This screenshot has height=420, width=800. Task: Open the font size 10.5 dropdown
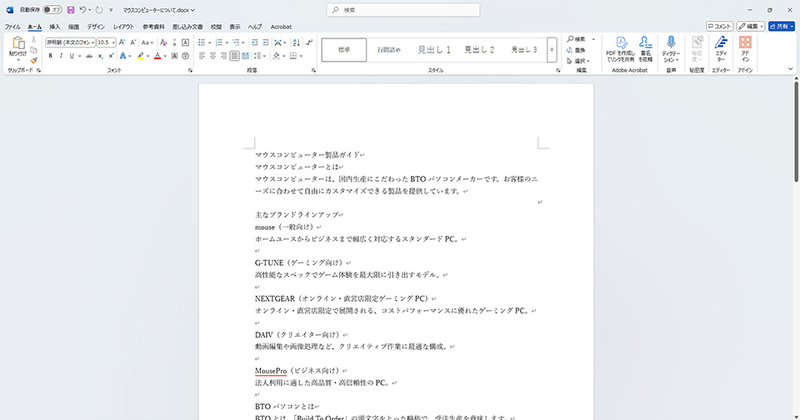[113, 42]
